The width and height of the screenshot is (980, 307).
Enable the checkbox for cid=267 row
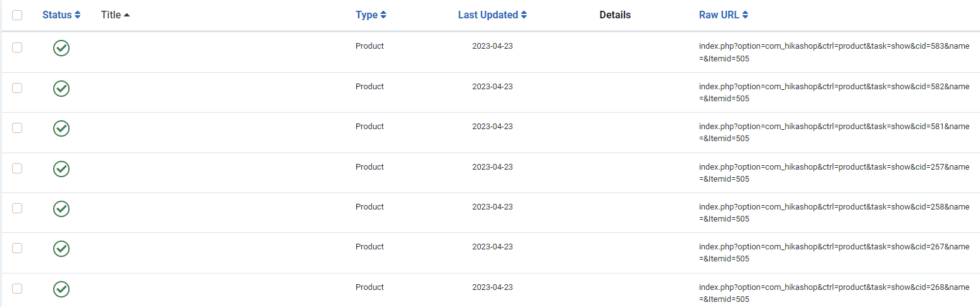coord(17,248)
